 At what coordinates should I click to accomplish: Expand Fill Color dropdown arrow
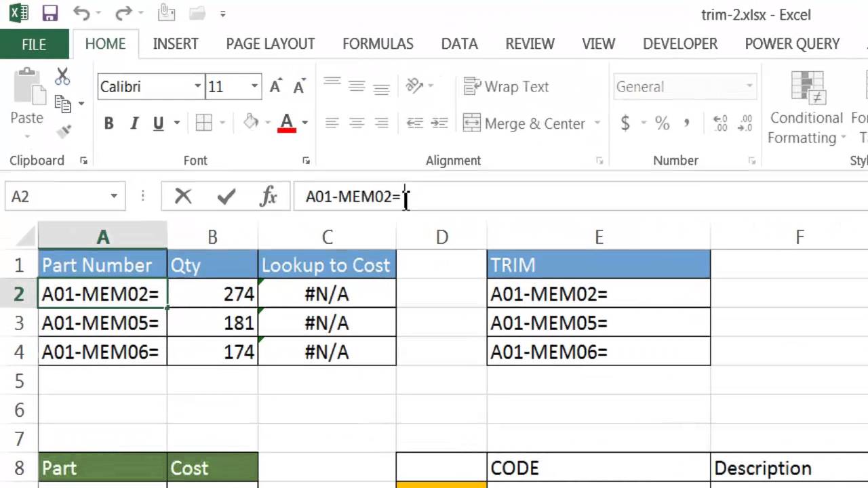pos(268,123)
